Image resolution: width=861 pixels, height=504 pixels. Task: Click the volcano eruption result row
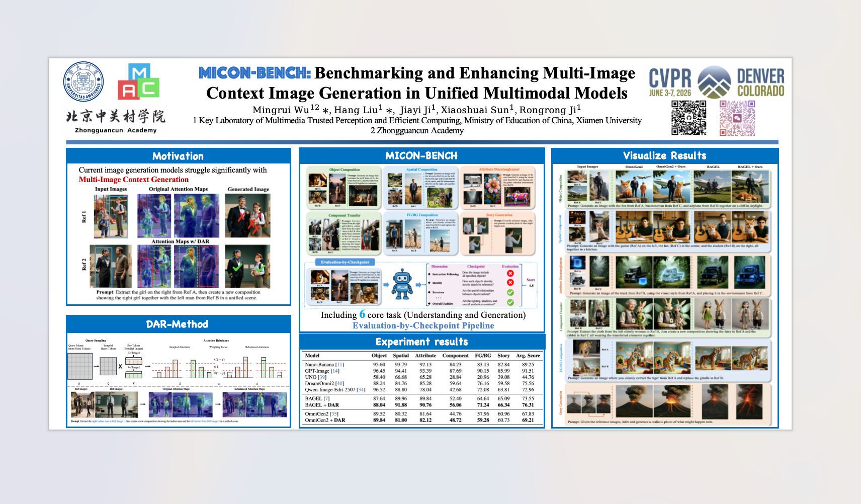pos(668,404)
